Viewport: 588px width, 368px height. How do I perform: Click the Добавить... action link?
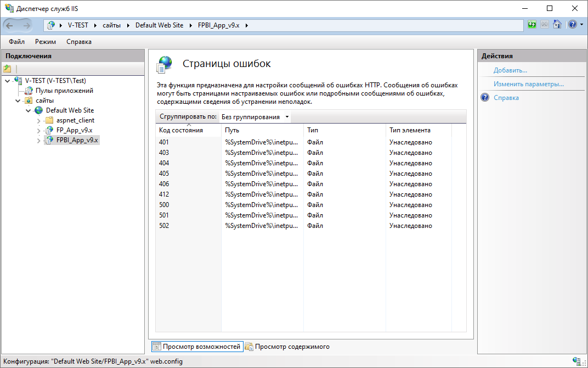(x=510, y=70)
